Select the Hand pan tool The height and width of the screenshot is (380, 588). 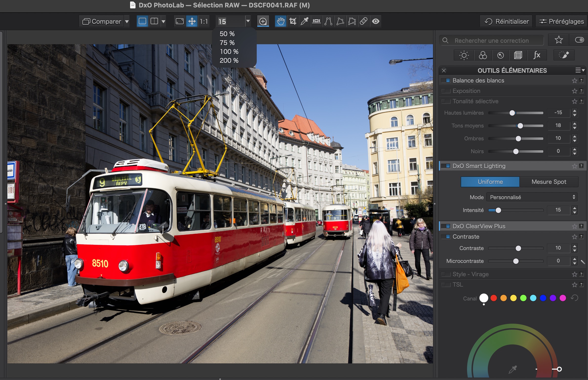point(281,21)
